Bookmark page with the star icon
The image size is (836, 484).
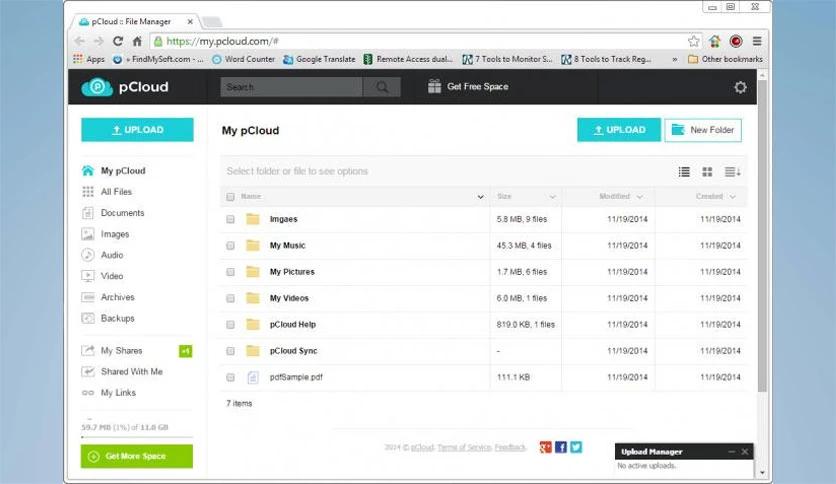click(x=693, y=41)
